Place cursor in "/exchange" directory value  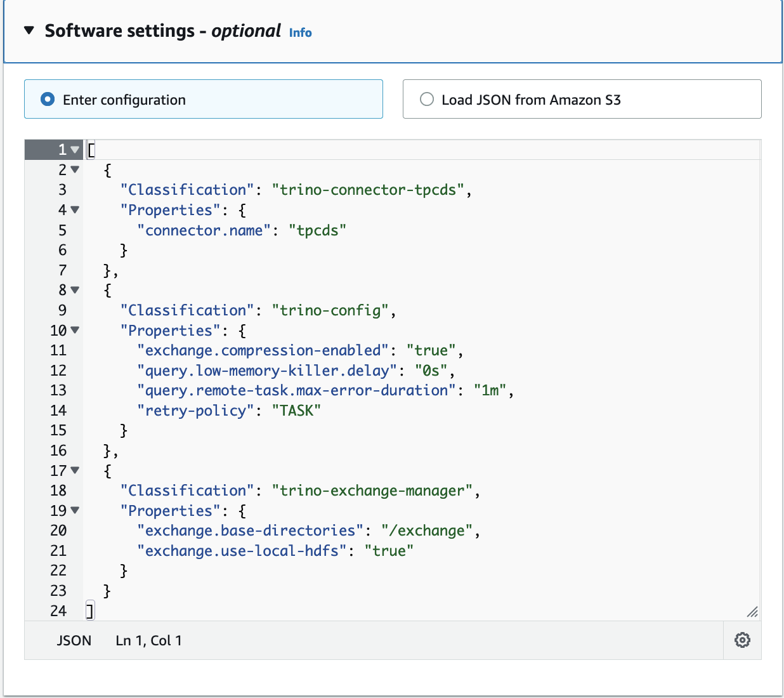coord(427,530)
